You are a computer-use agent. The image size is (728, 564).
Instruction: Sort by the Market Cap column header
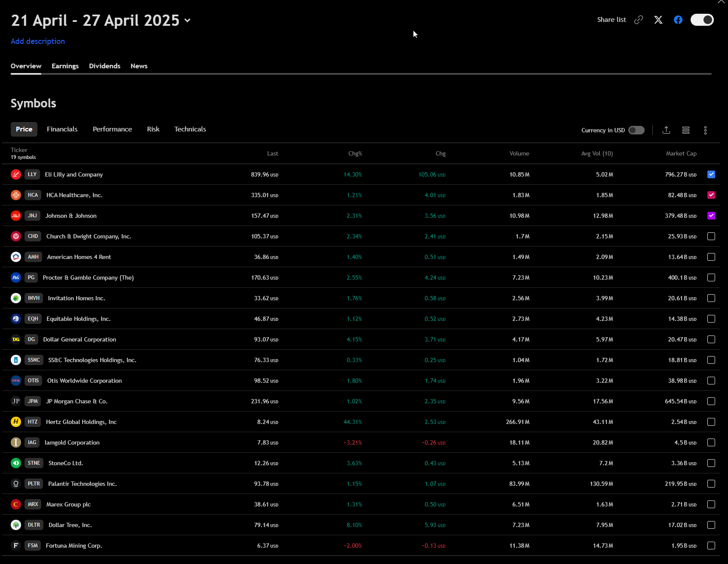(681, 153)
